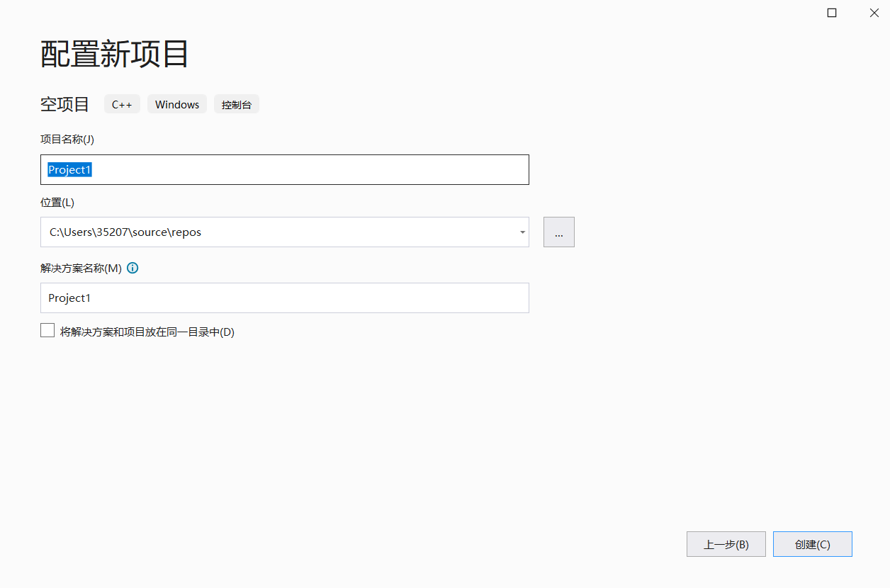Click the 项目名称(J) label

67,139
